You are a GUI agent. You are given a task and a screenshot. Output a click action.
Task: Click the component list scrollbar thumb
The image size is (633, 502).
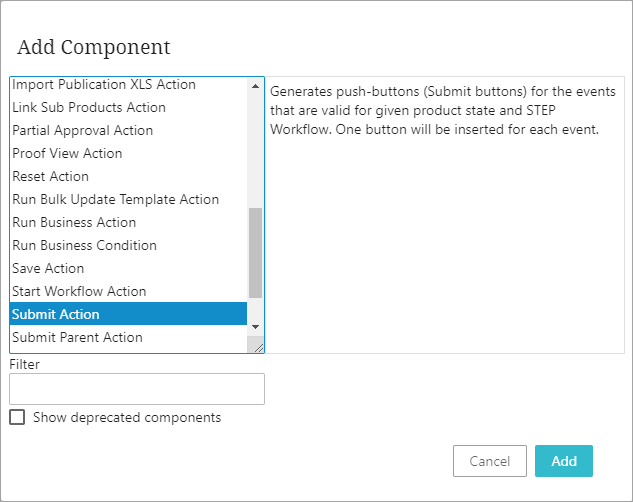point(255,252)
